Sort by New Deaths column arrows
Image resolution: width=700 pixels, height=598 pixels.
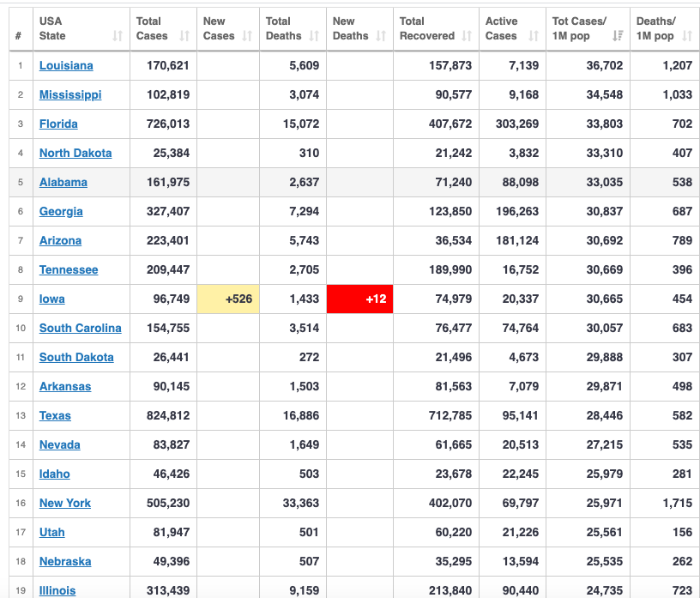point(380,36)
